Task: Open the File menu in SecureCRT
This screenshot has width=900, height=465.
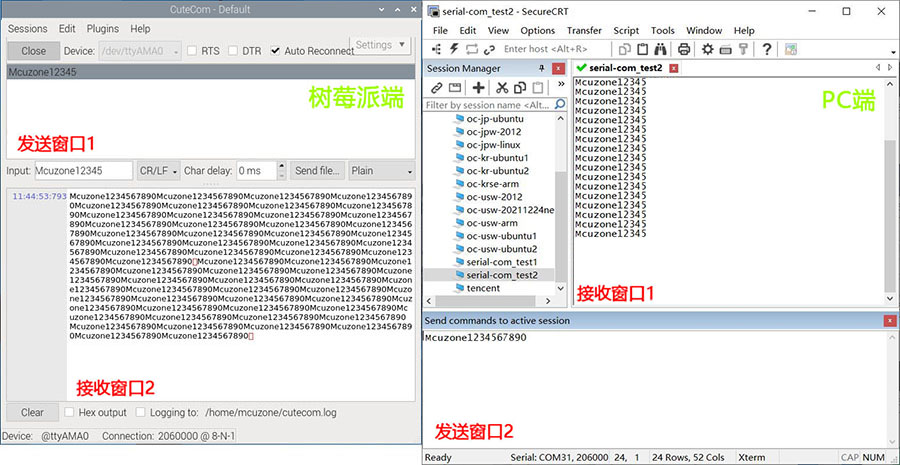Action: [x=440, y=30]
